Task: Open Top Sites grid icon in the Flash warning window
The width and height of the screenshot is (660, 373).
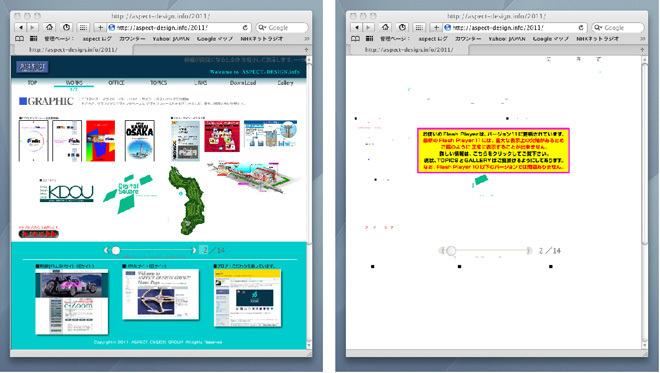Action: click(x=419, y=27)
